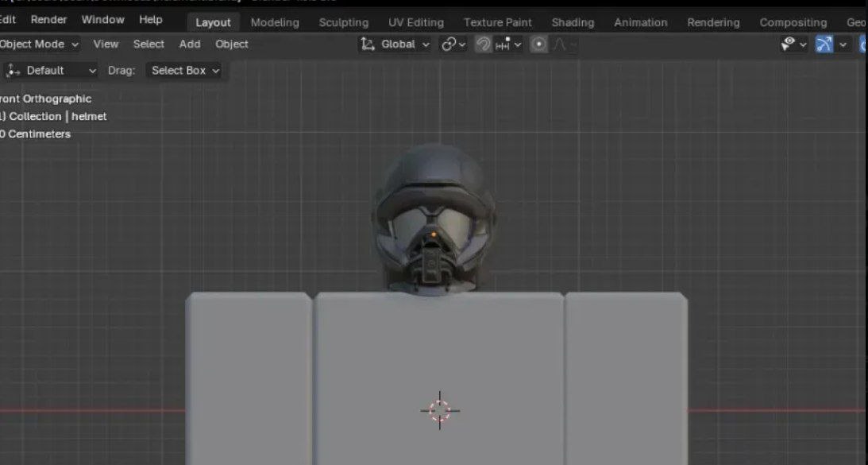
Task: Switch to the Modeling workspace tab
Action: coord(275,23)
